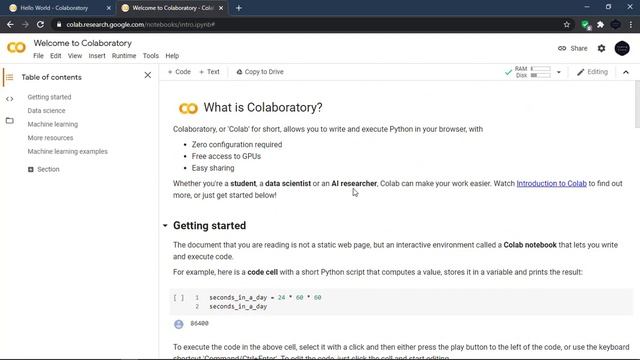Open the Chrome profile icon in toolbar
The width and height of the screenshot is (640, 360).
(x=616, y=24)
